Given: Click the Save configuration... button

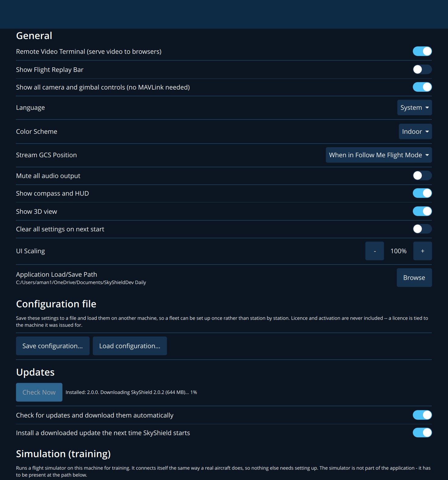Looking at the screenshot, I should (53, 346).
